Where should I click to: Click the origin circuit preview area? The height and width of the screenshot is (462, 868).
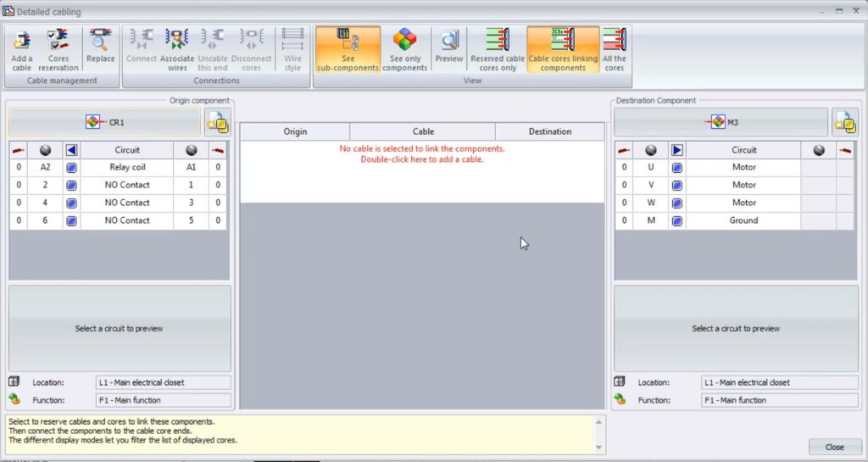(120, 328)
